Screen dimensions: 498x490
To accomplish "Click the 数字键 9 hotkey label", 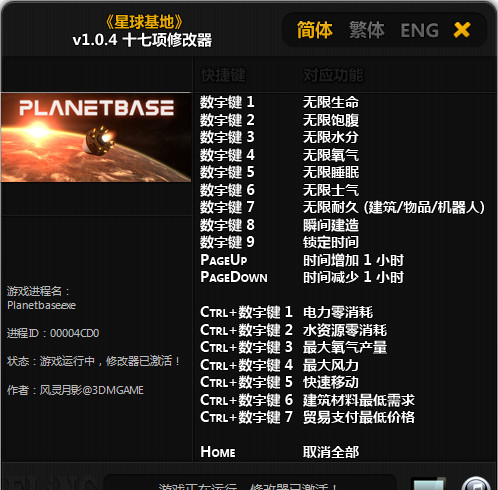I will [x=227, y=242].
